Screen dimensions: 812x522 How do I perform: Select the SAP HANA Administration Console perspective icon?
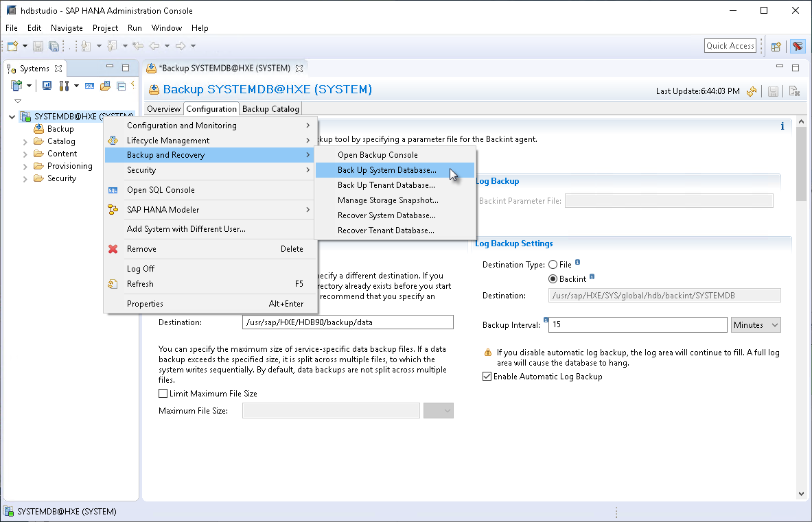pos(797,46)
